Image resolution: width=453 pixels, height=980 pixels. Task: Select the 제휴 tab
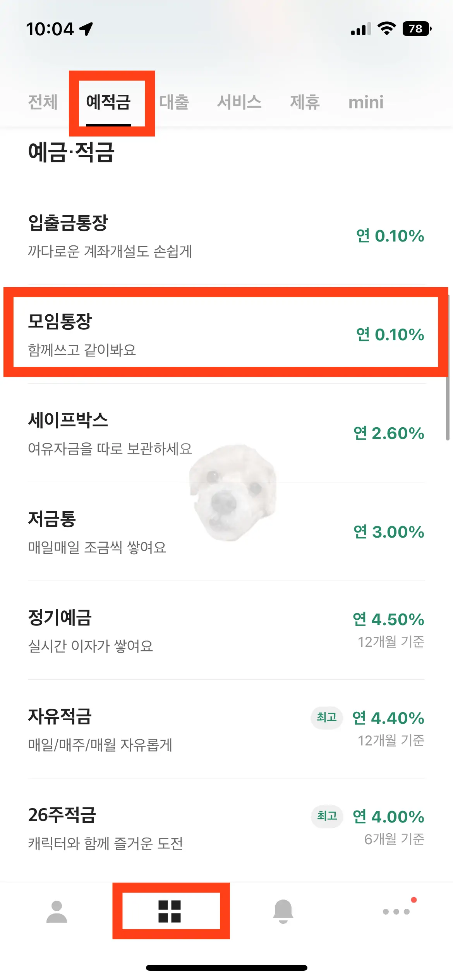click(x=305, y=102)
